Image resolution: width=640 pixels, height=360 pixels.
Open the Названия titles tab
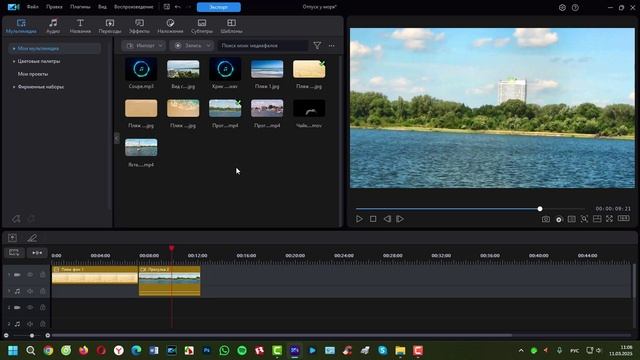pos(80,26)
